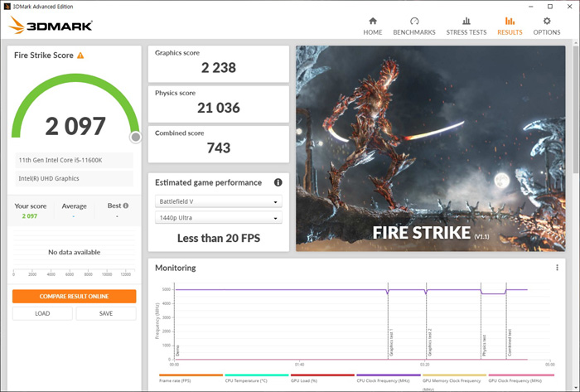
Task: Click the Graphics test 1 timeline marker
Action: [x=391, y=342]
